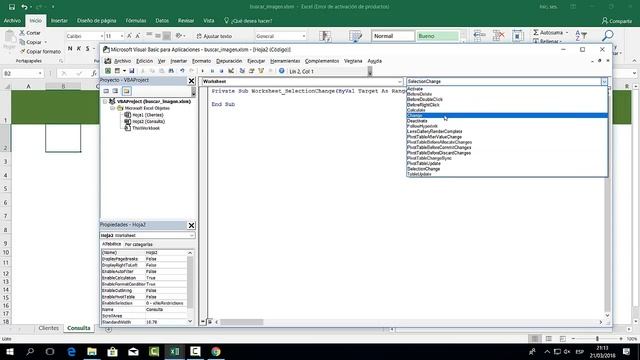
Task: Open the Worksheet object dropdown
Action: tap(400, 82)
